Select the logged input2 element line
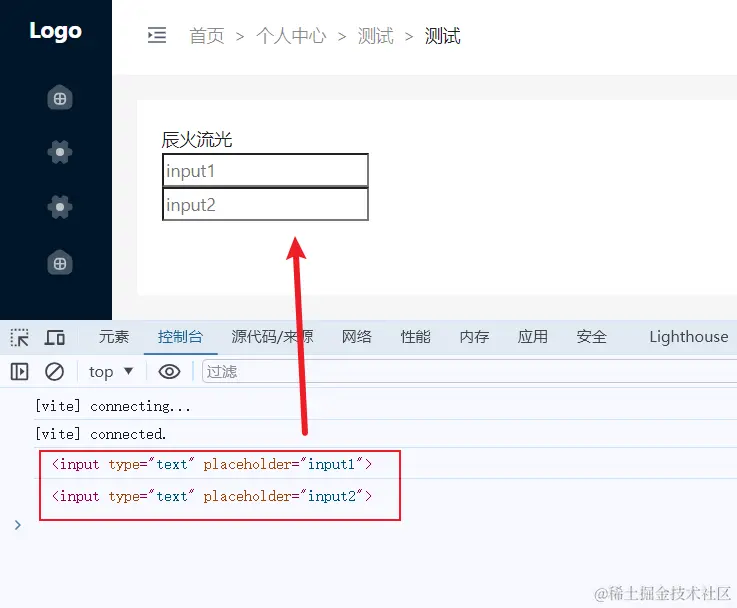Viewport: 737px width, 608px height. [212, 496]
